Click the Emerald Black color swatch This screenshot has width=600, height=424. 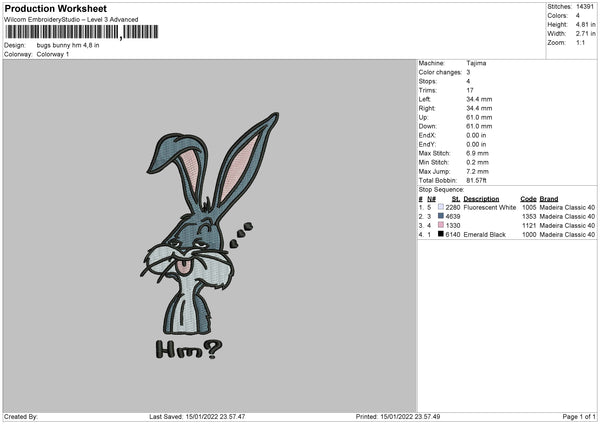441,234
